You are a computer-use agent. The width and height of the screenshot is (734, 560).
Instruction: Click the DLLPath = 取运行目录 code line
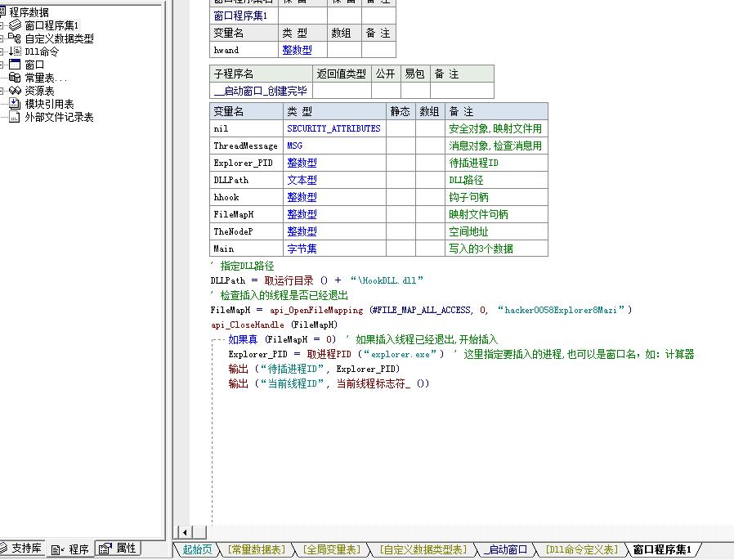[x=317, y=280]
